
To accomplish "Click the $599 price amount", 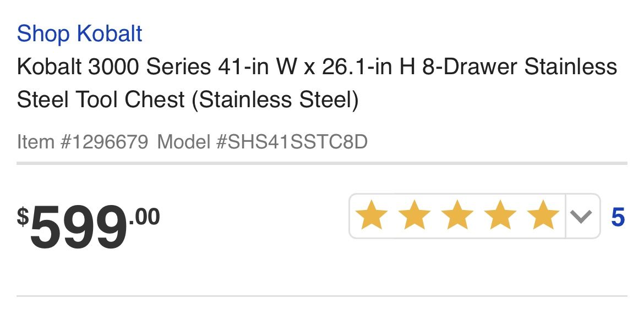I will click(78, 228).
